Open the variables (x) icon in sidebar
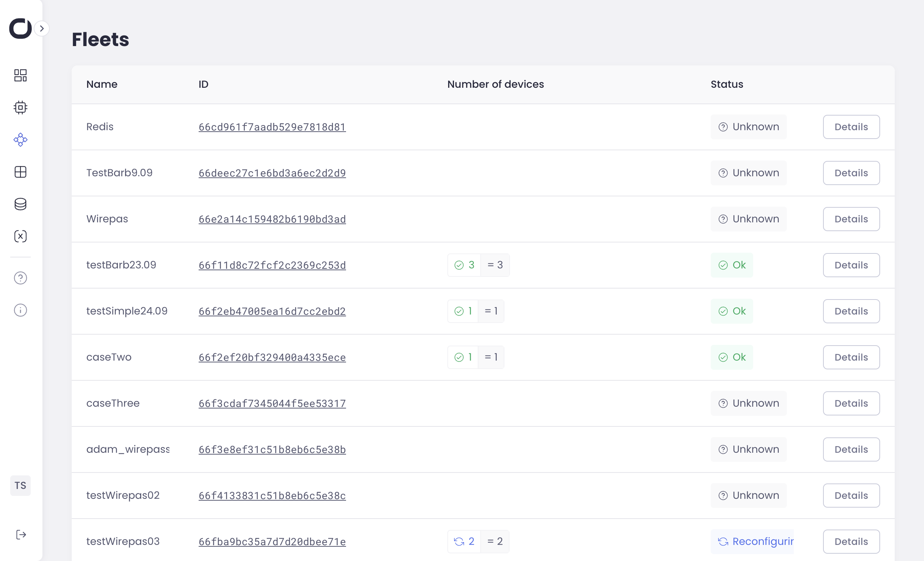The height and width of the screenshot is (561, 924). coord(20,236)
